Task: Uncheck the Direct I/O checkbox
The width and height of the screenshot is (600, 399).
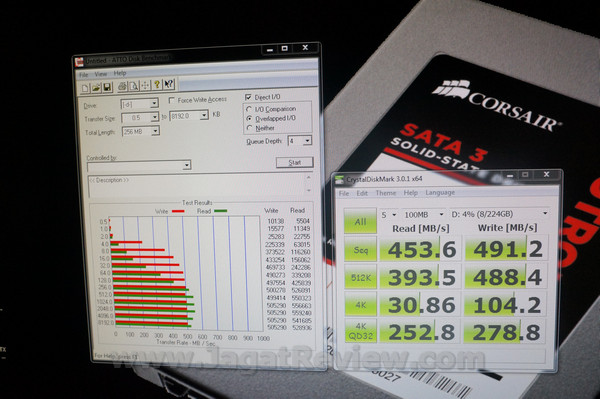Action: click(248, 97)
